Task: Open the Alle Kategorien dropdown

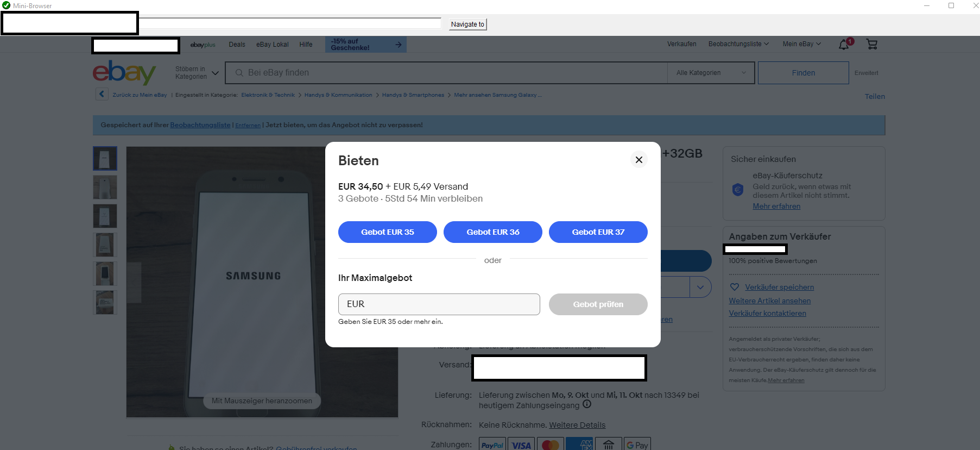Action: (711, 73)
